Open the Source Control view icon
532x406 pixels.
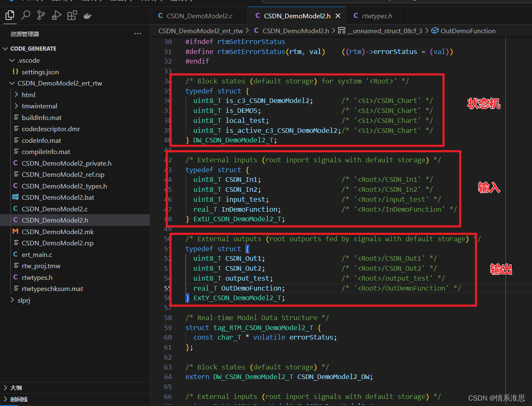pos(41,16)
